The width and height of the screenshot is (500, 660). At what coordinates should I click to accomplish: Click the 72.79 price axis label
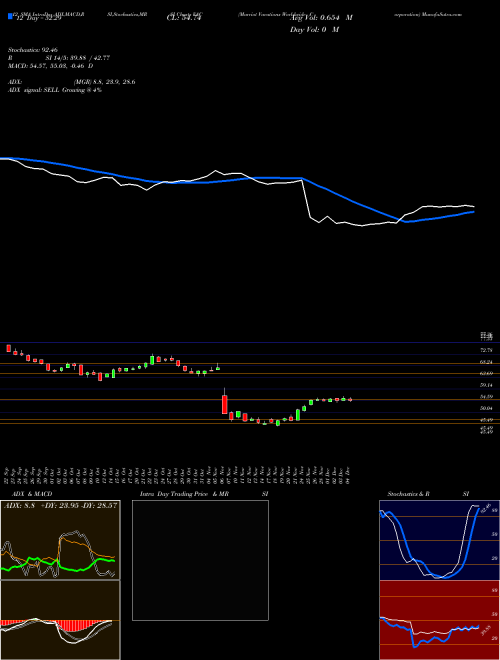tap(486, 350)
